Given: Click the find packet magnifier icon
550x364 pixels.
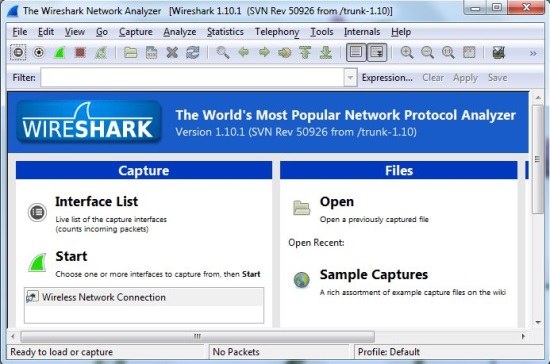Looking at the screenshot, I should click(x=223, y=53).
